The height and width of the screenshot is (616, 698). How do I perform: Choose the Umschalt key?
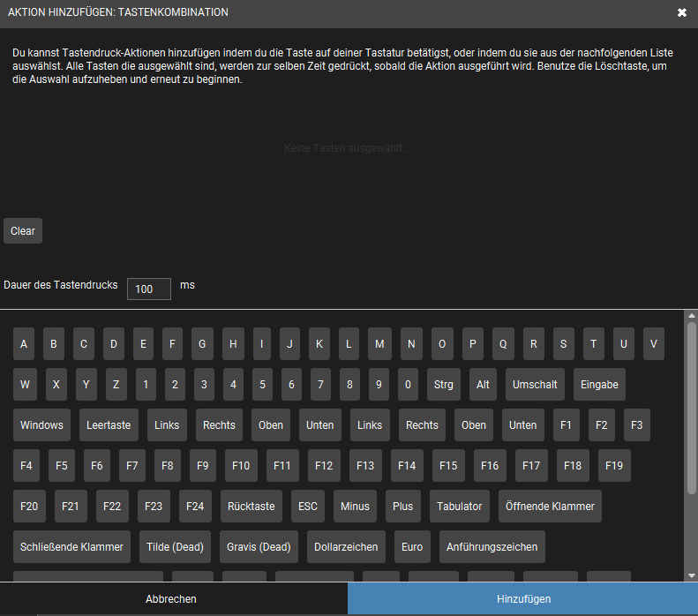click(x=535, y=385)
